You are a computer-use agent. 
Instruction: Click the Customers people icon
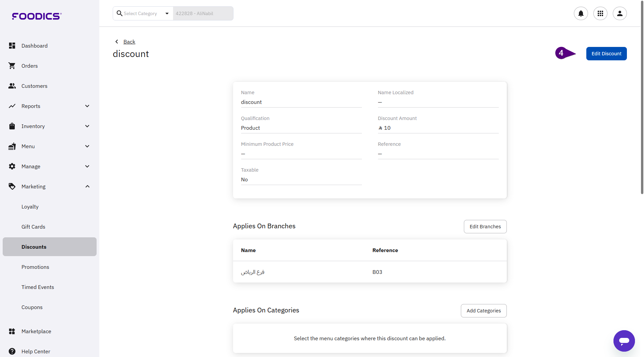click(12, 86)
